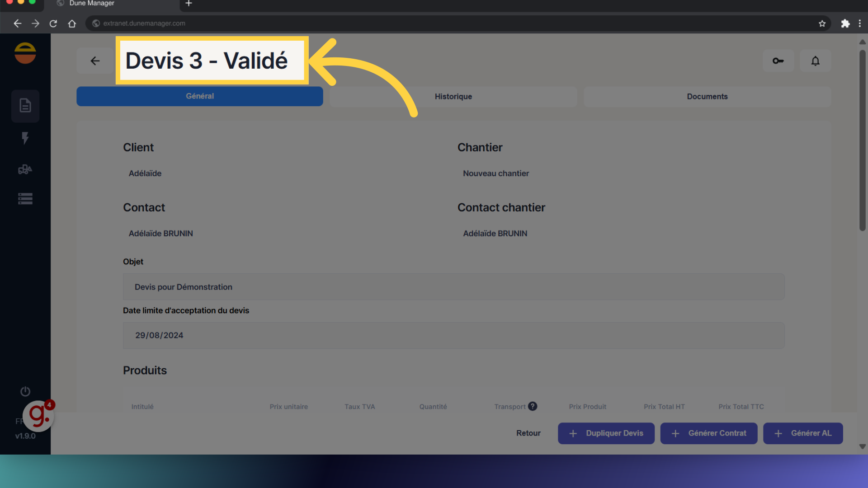Select the Devis document icon in the sidebar
The image size is (868, 488).
[25, 106]
